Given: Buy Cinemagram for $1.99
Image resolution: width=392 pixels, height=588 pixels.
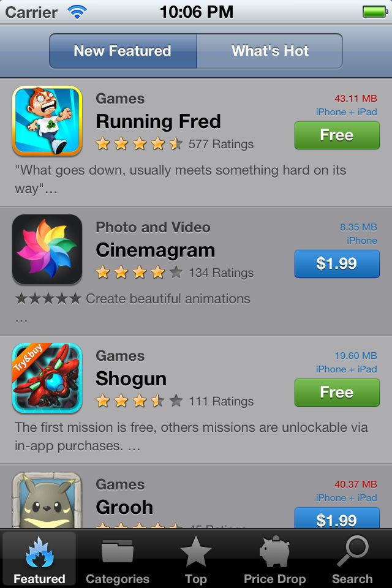Looking at the screenshot, I should coord(337,263).
